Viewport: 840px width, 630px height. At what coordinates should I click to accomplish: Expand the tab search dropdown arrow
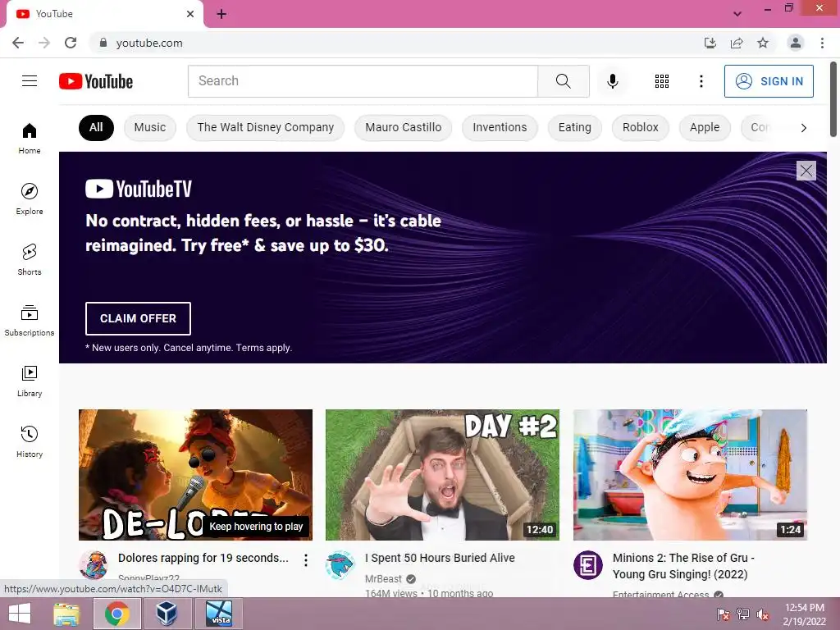[737, 14]
